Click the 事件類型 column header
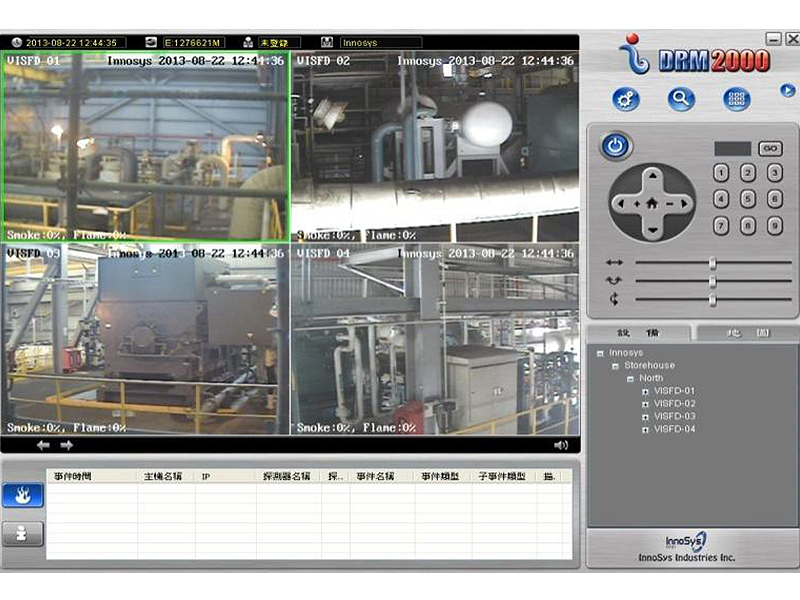The image size is (800, 600). 443,477
